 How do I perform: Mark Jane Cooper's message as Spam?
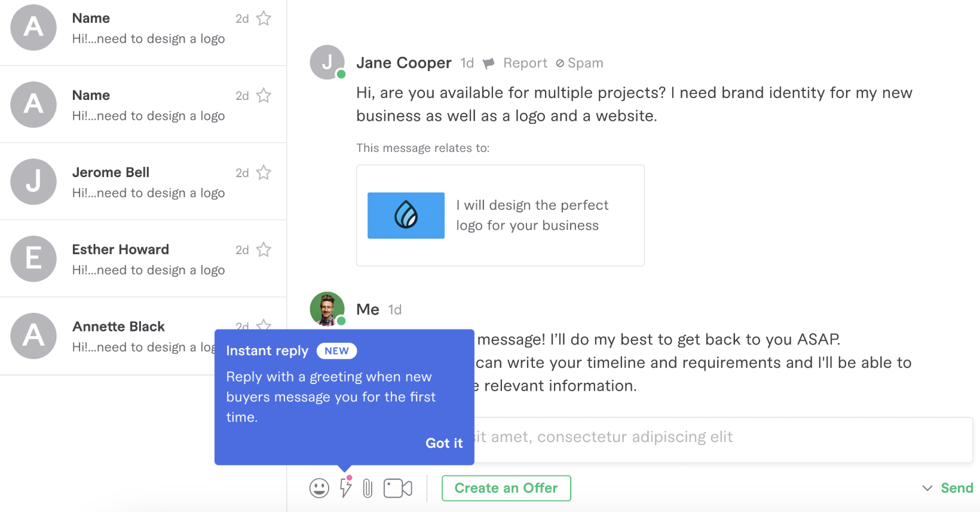[x=579, y=63]
